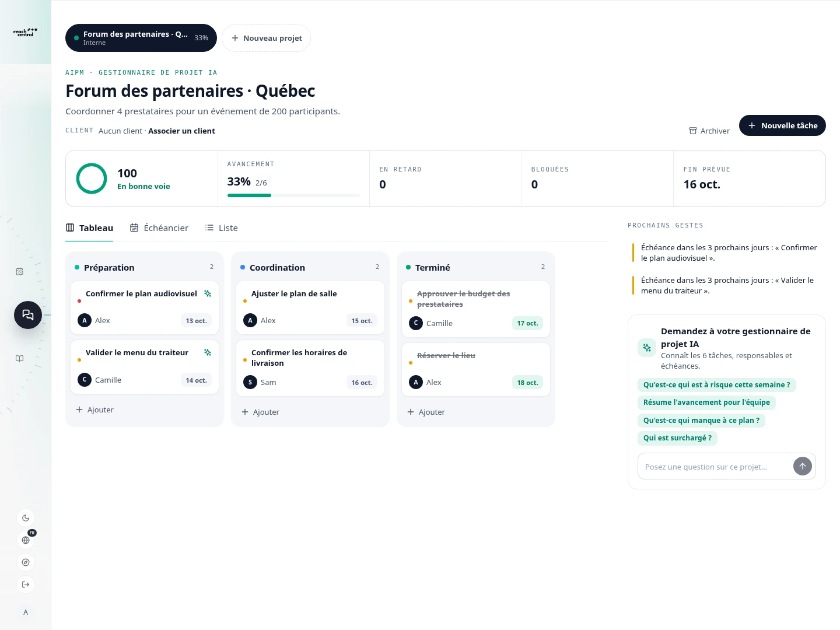Click the 33% progress bar
Image resolution: width=840 pixels, height=630 pixels.
(x=293, y=195)
